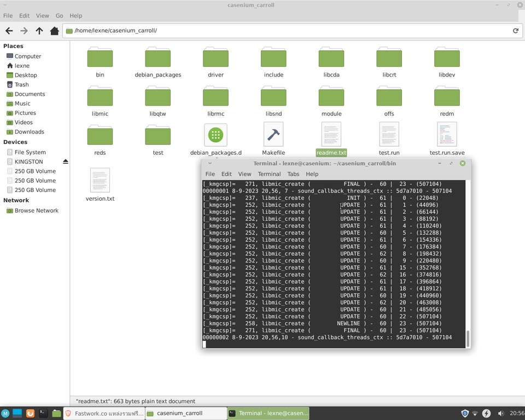Viewport: 525px width, 420px height.
Task: Open the debian_packages folder
Action: (157, 63)
